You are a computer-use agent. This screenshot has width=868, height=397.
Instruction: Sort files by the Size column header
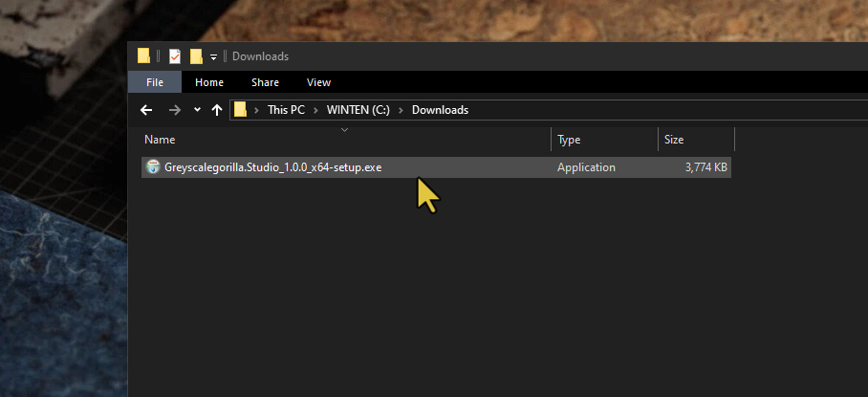[696, 140]
